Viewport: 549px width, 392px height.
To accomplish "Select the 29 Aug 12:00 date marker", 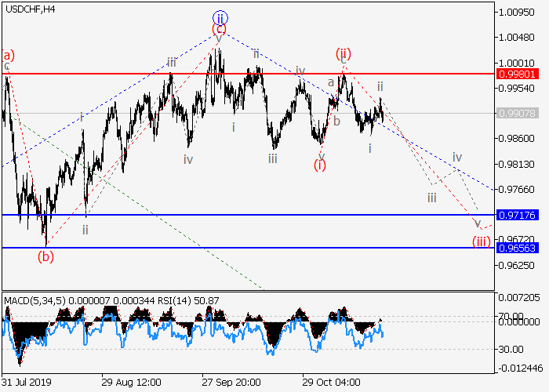I will click(x=131, y=383).
